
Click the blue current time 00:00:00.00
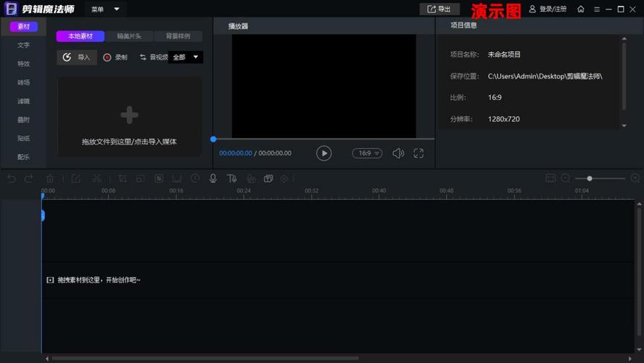(236, 153)
